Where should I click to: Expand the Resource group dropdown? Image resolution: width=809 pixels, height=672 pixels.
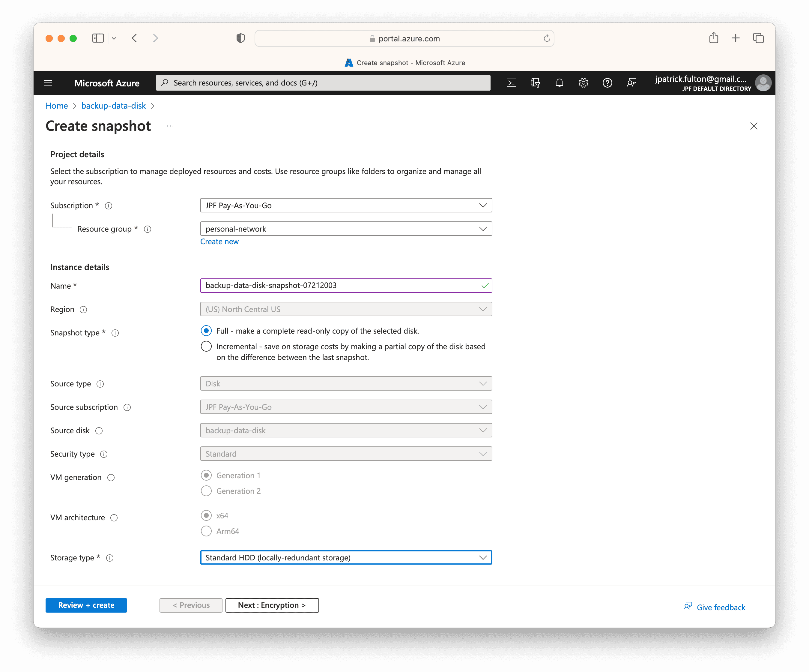click(x=346, y=229)
